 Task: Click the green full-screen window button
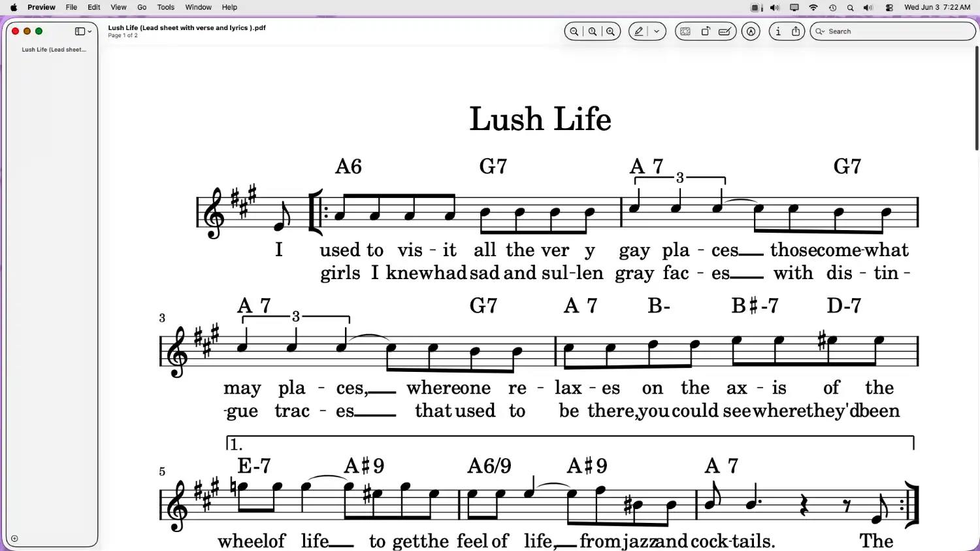coord(39,31)
